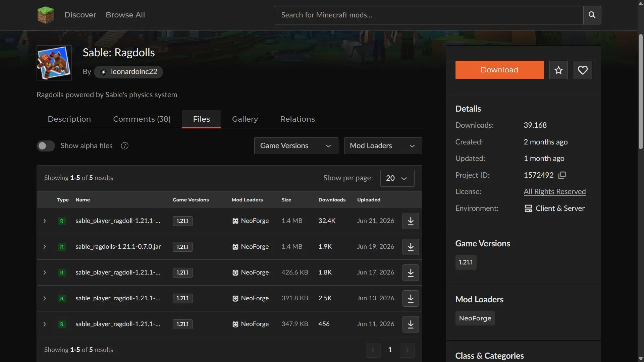Expand the file row uploaded Jun 17, 2026
The height and width of the screenshot is (362, 644).
pyautogui.click(x=45, y=273)
